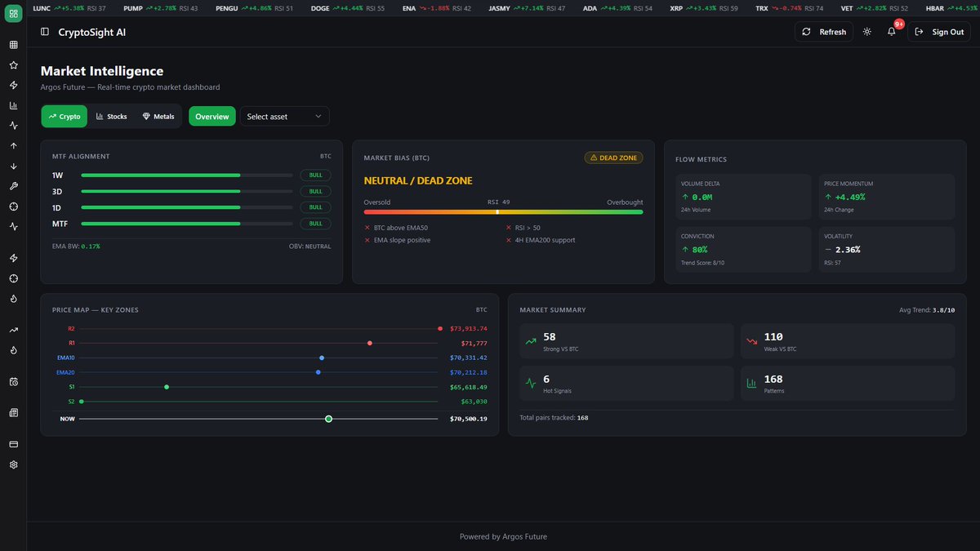The height and width of the screenshot is (551, 980).
Task: Click the Volatility 2.36% card
Action: pyautogui.click(x=886, y=249)
